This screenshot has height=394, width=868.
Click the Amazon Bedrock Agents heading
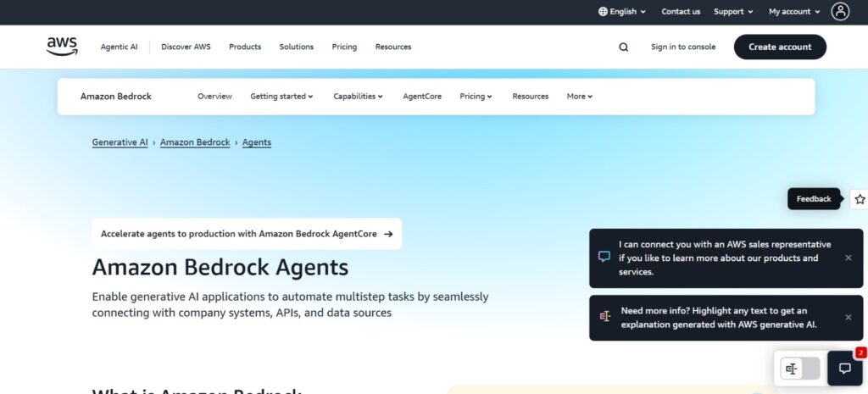[x=220, y=267]
